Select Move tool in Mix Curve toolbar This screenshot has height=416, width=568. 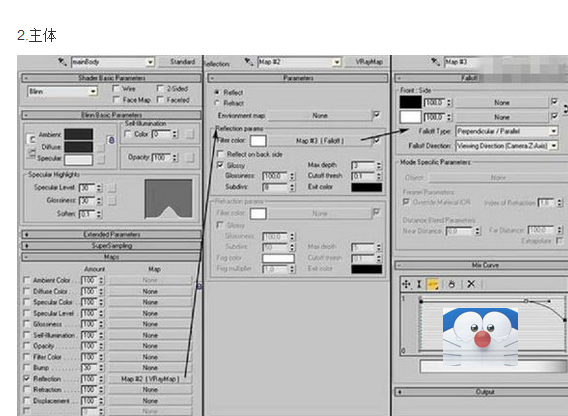point(406,284)
